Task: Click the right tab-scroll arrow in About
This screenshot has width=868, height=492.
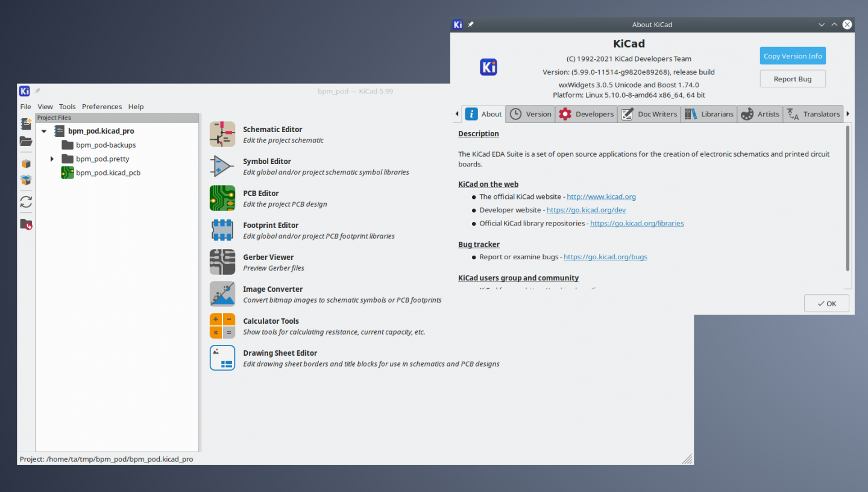Action: click(848, 114)
